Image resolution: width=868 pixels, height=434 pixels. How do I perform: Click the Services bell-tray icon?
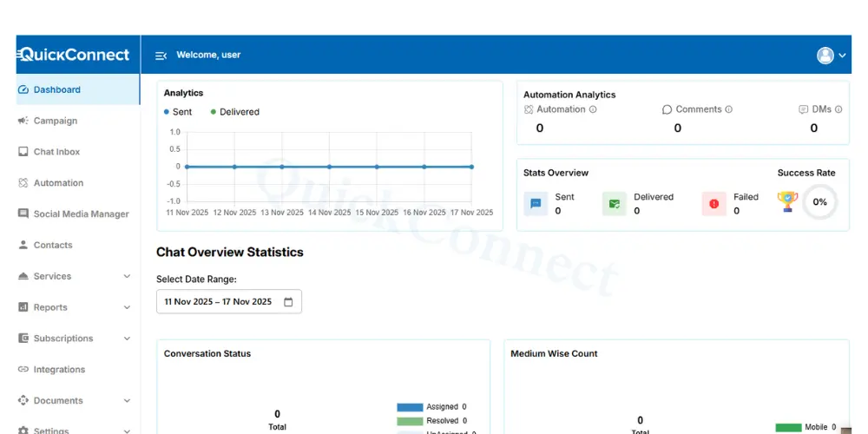coord(23,276)
